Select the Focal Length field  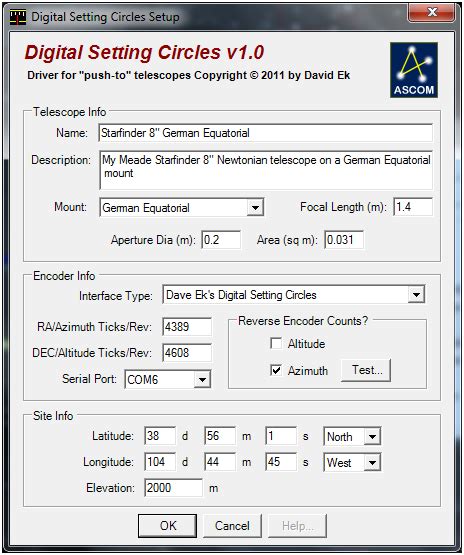pyautogui.click(x=413, y=207)
